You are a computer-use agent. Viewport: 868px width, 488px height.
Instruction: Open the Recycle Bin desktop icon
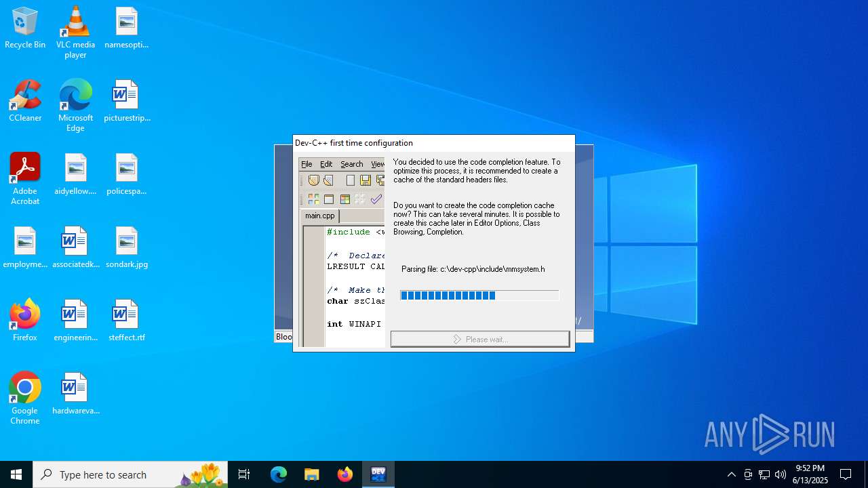tap(25, 28)
